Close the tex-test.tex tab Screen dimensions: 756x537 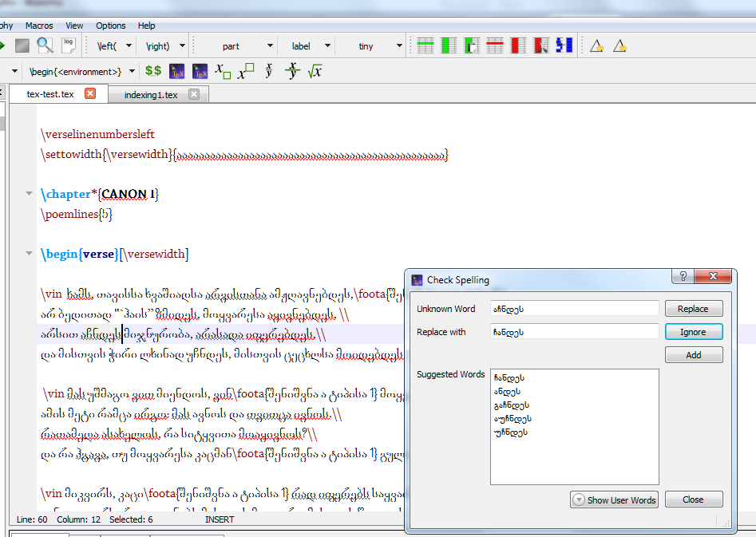point(90,94)
